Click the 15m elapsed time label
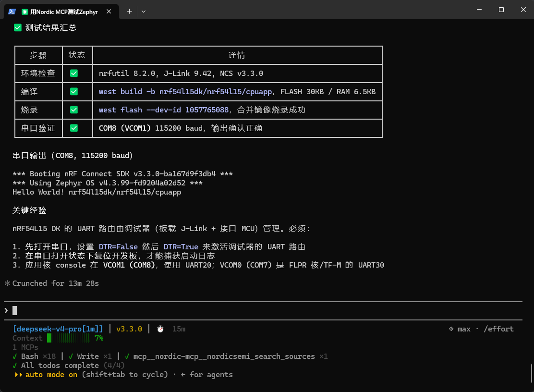This screenshot has width=534, height=392. tap(179, 329)
